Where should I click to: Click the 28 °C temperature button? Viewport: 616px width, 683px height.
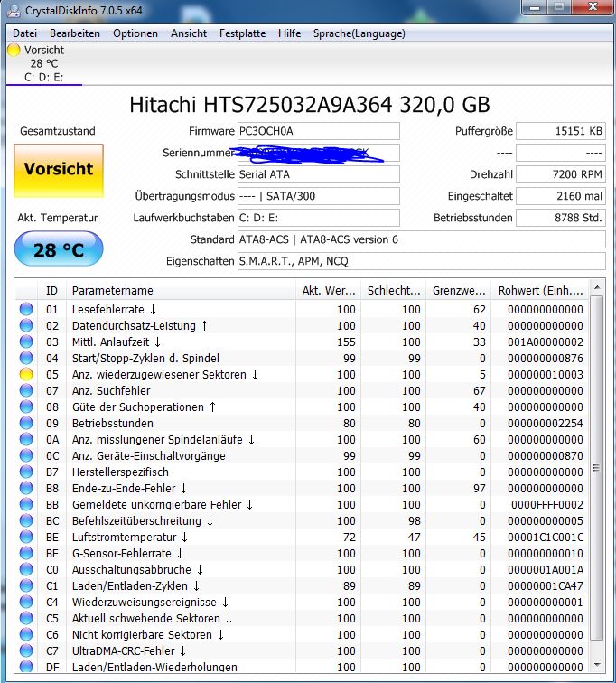pos(59,249)
